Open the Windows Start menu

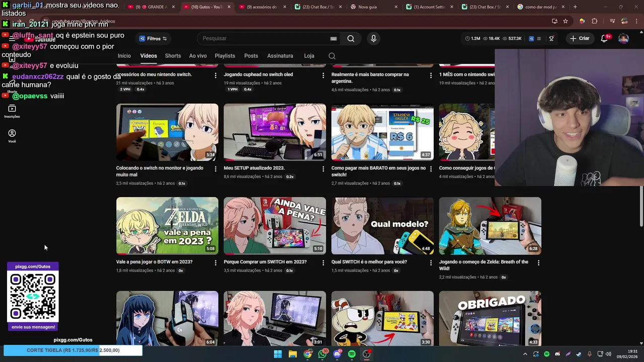(278, 354)
